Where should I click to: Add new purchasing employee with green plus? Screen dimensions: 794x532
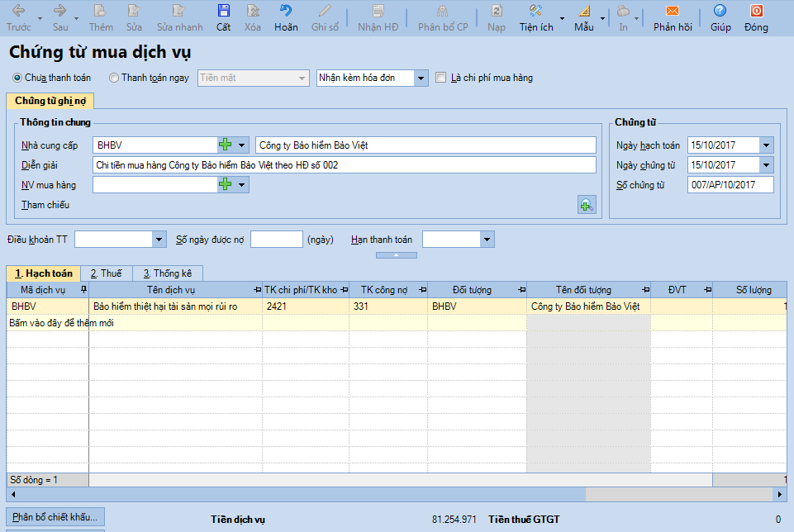226,184
